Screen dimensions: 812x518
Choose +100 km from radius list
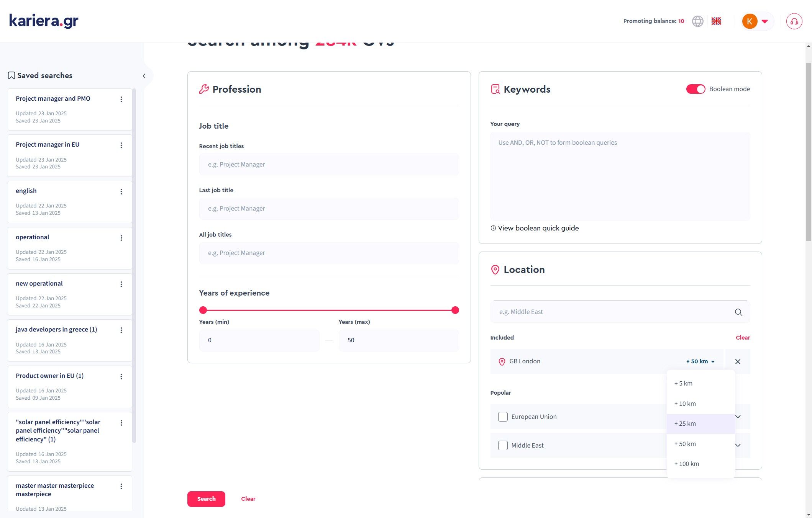tap(687, 464)
